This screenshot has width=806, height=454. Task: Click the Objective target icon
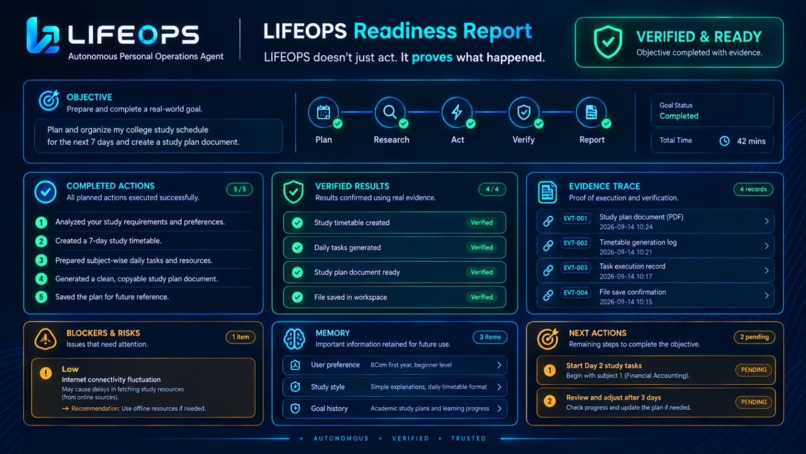[49, 101]
